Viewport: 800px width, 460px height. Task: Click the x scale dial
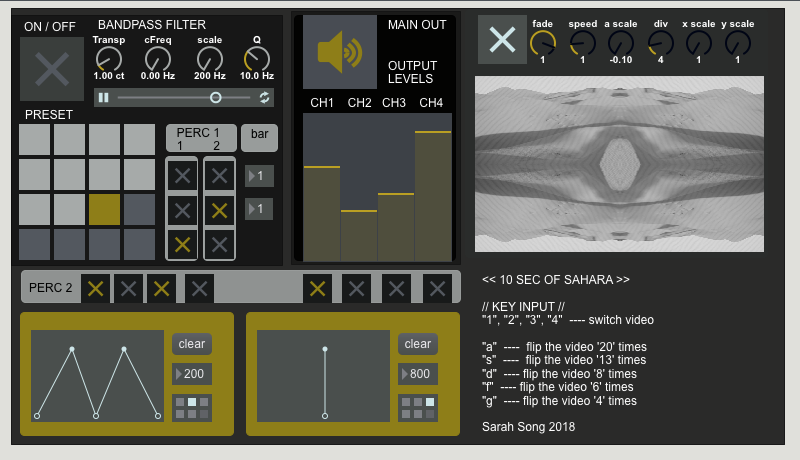[699, 43]
